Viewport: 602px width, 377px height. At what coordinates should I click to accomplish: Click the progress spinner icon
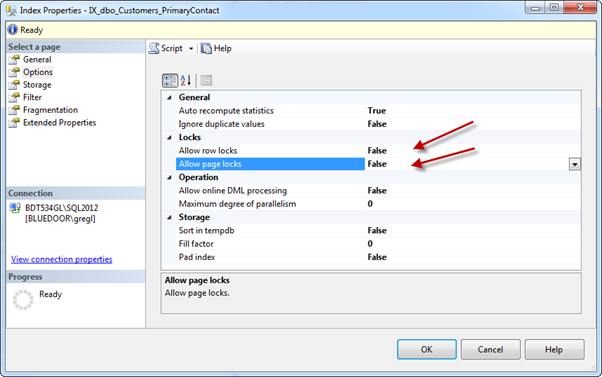[23, 300]
